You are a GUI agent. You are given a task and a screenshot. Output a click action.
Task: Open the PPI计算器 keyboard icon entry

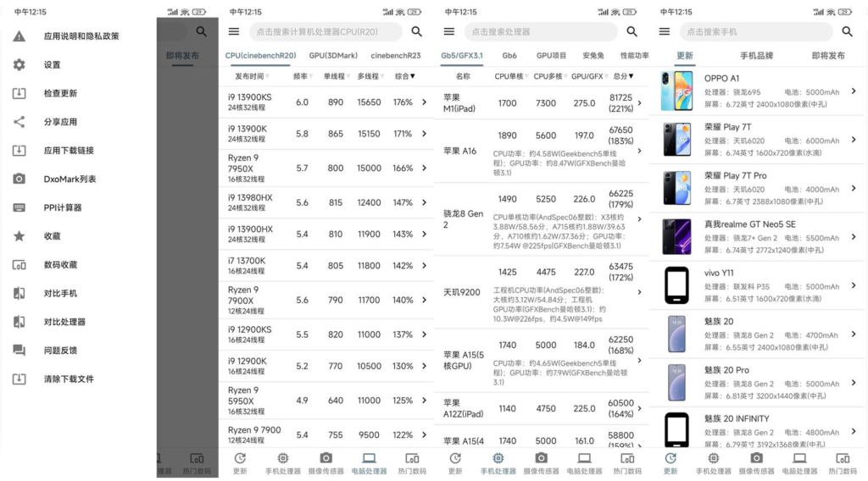(x=19, y=207)
